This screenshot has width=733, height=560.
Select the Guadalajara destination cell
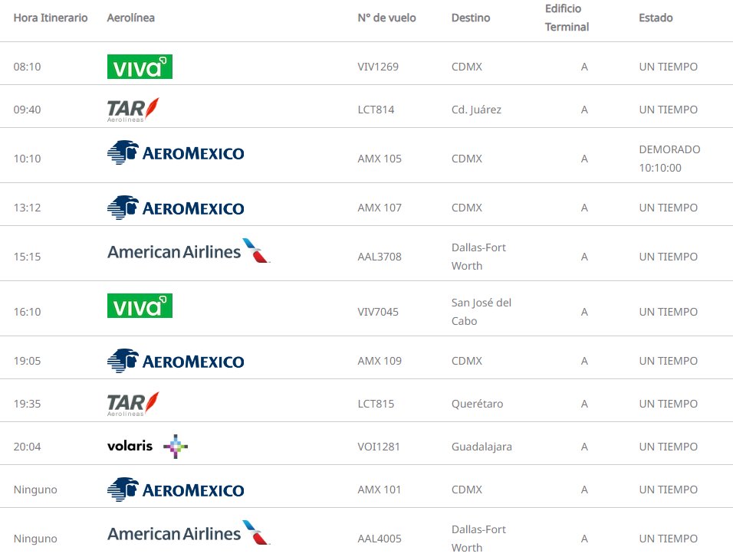point(482,447)
